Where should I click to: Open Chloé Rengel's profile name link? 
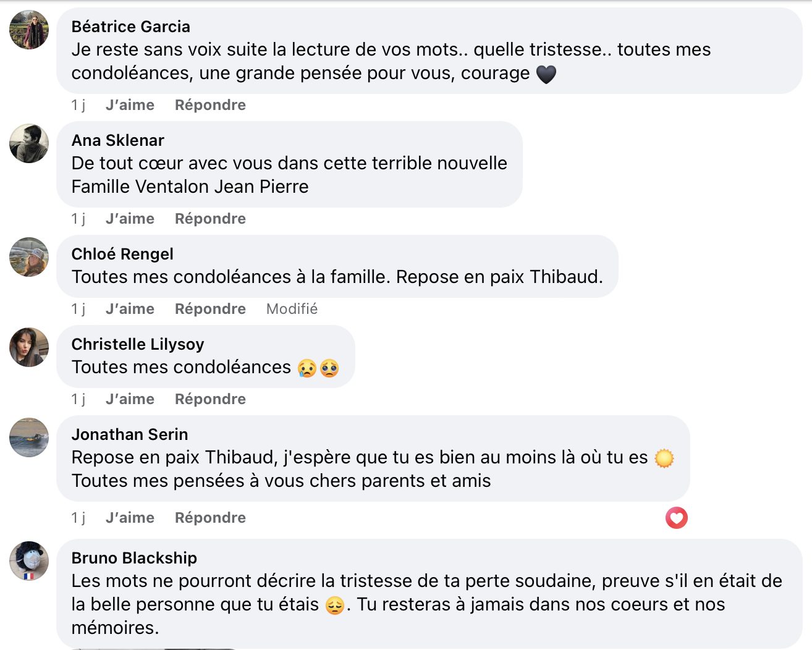pos(122,254)
